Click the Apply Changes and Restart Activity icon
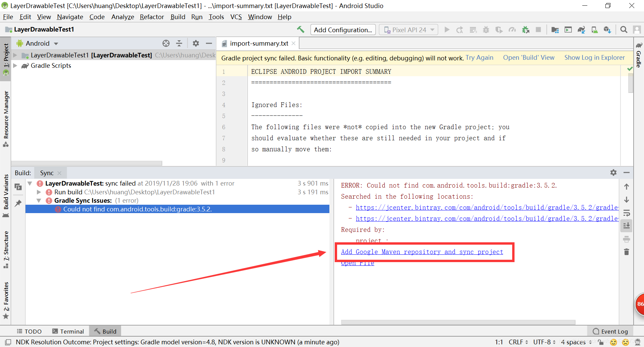644x347 pixels. (x=460, y=30)
